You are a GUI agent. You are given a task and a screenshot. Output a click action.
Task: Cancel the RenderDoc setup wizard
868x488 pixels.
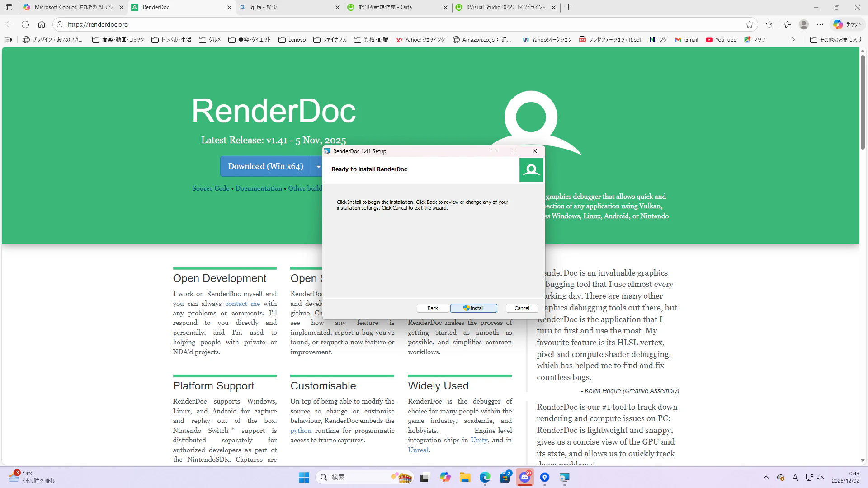pyautogui.click(x=522, y=308)
